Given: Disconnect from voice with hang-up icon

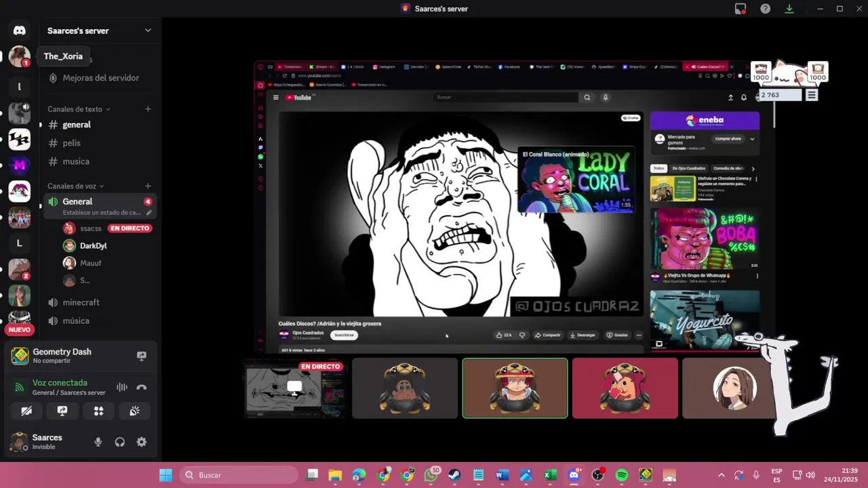Looking at the screenshot, I should 142,387.
